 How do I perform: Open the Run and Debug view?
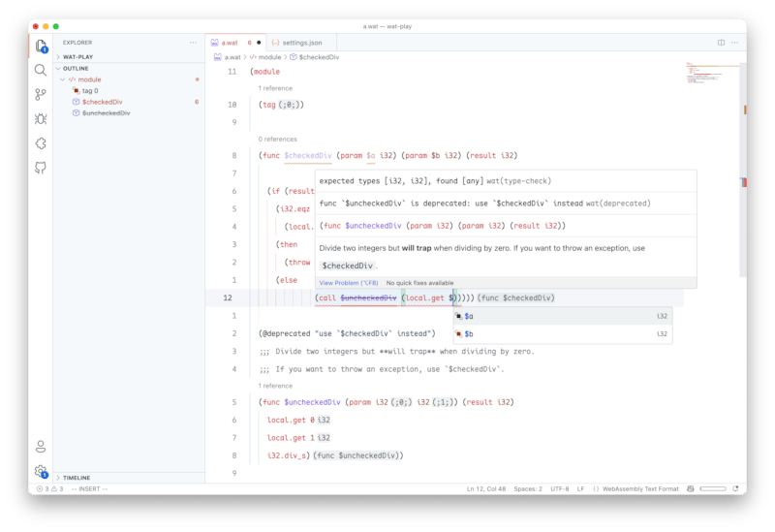(41, 118)
